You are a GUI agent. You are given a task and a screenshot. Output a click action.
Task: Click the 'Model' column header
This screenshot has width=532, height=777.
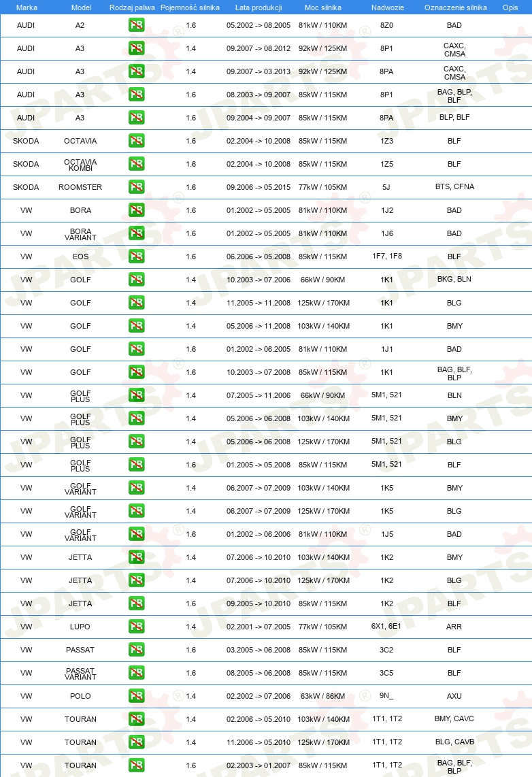pyautogui.click(x=81, y=7)
